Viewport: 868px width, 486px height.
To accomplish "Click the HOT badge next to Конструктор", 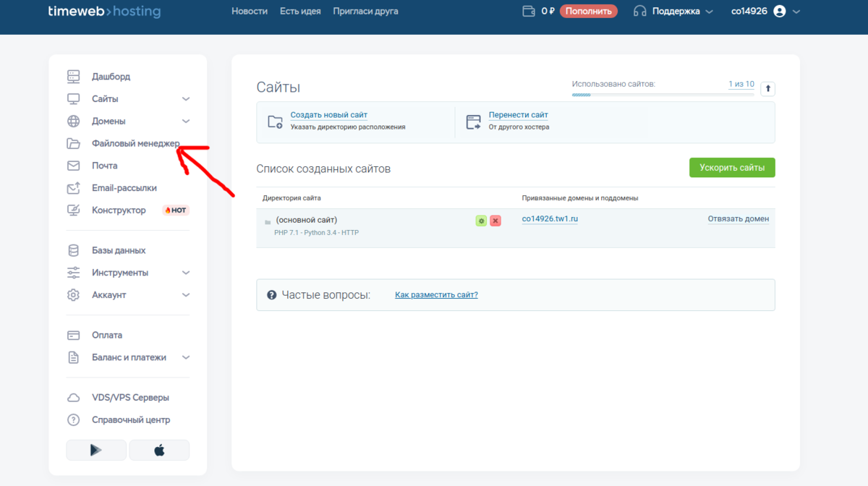I will tap(176, 210).
